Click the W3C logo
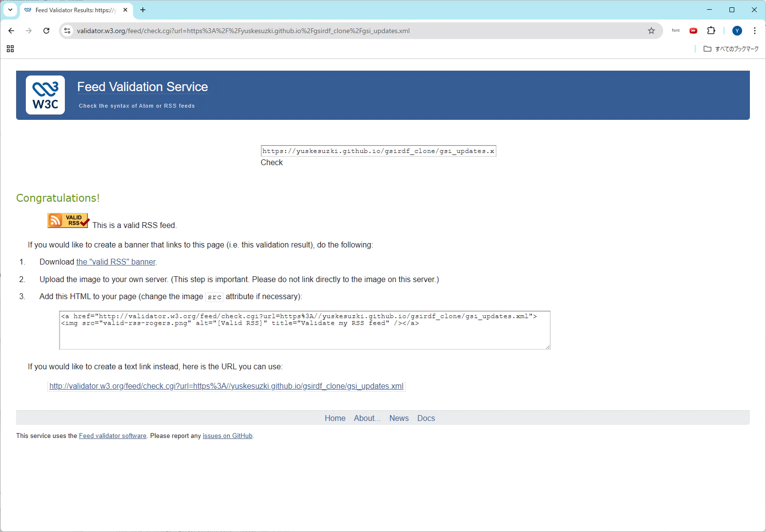Screen dimensions: 766x532 [45, 95]
